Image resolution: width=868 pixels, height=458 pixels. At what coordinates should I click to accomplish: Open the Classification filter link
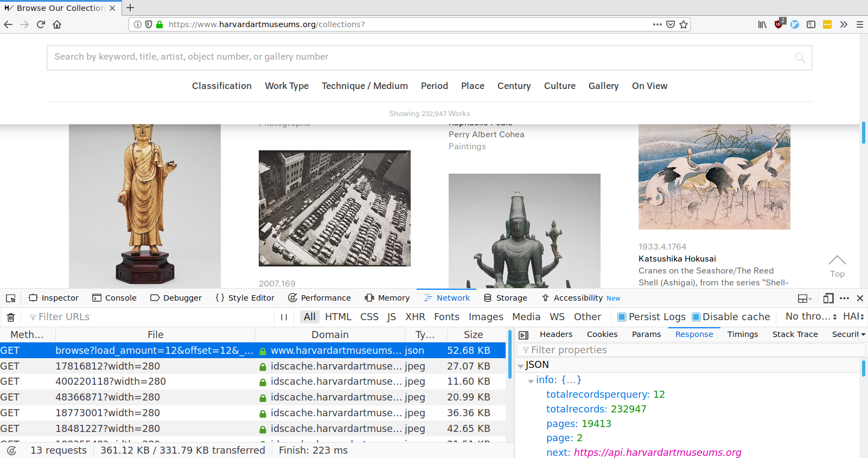pos(222,86)
